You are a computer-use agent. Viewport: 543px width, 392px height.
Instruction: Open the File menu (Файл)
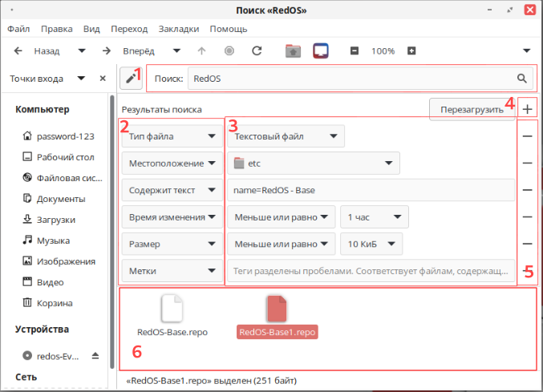[18, 29]
